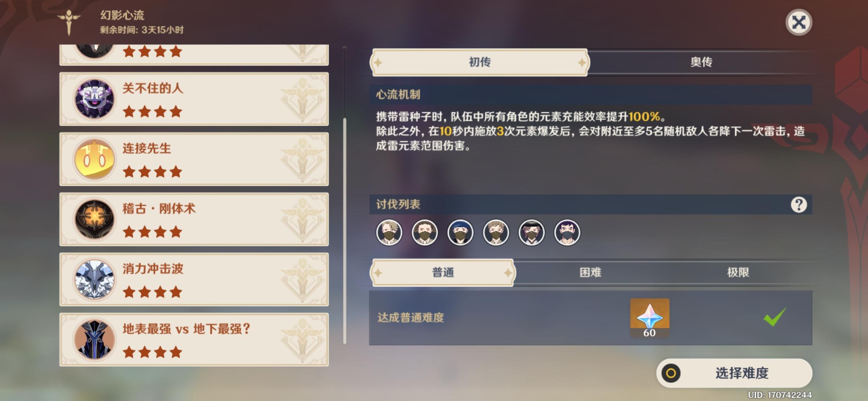Choose the 极限 difficulty tab
This screenshot has width=868, height=401.
pyautogui.click(x=738, y=273)
